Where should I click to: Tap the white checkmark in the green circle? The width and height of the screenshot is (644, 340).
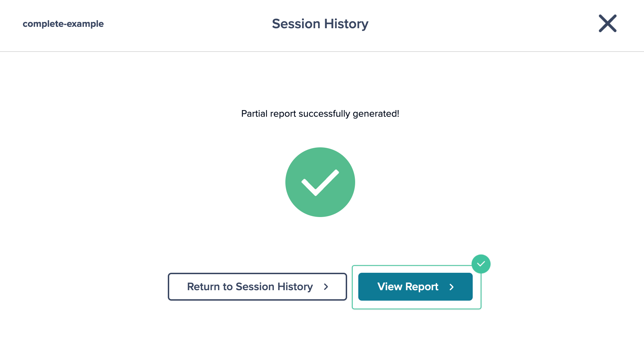(320, 183)
